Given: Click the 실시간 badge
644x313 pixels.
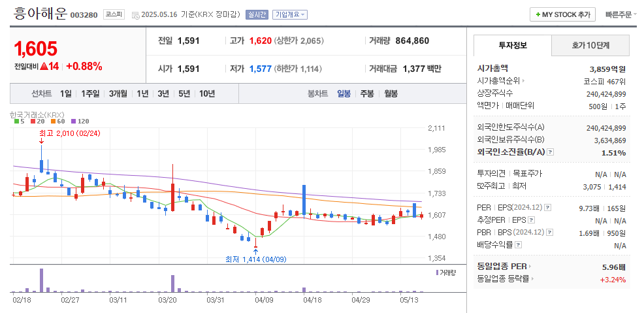Looking at the screenshot, I should (257, 14).
